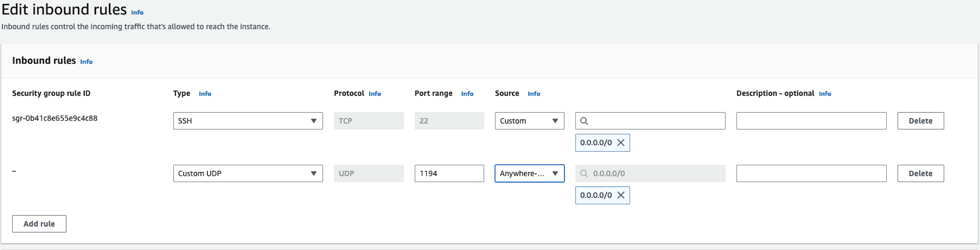Click Info link next to Description column
Image resolution: width=980 pixels, height=250 pixels.
coord(825,94)
